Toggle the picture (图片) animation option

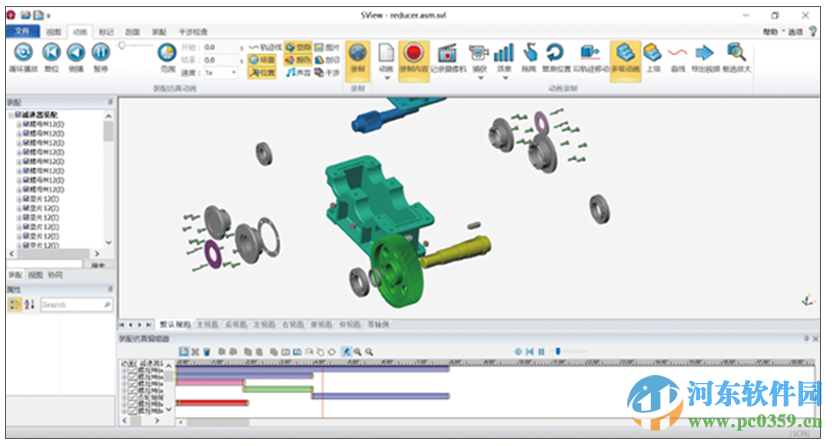(327, 48)
